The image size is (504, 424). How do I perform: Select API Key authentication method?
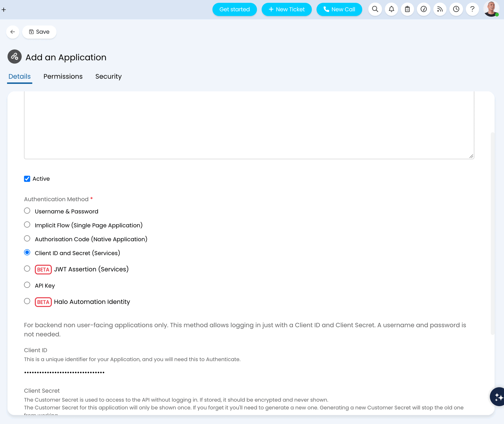click(27, 285)
